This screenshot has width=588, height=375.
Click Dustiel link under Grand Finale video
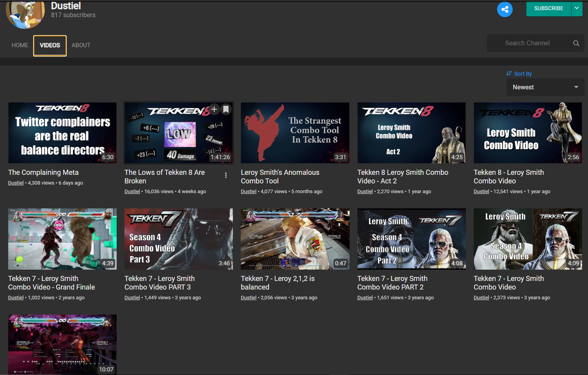tap(16, 298)
